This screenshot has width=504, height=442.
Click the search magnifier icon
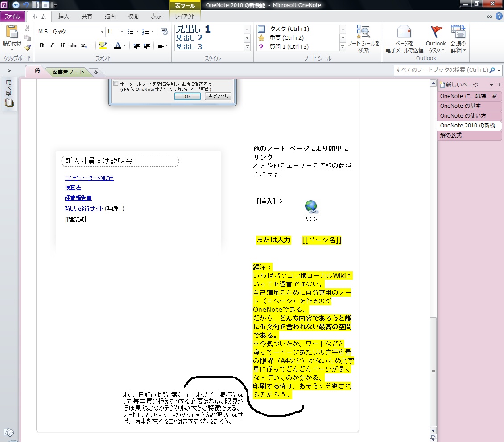tap(492, 70)
